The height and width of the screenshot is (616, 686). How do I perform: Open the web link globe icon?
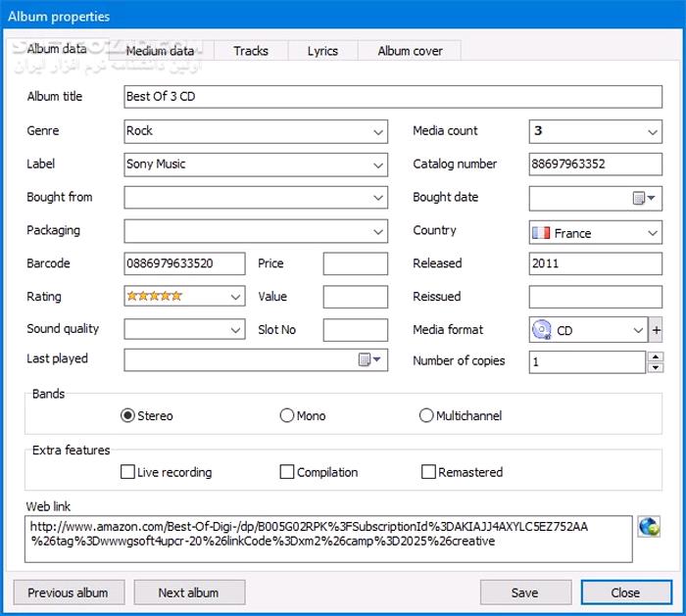[648, 527]
